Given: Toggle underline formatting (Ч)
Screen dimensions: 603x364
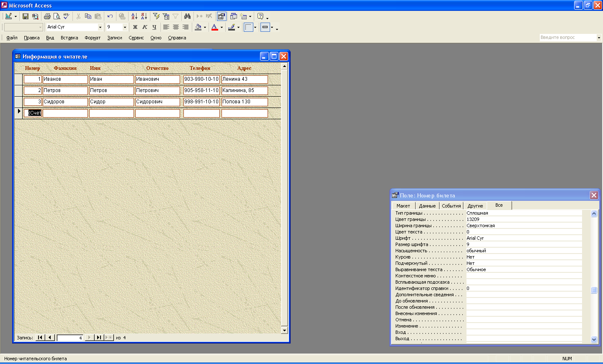Looking at the screenshot, I should [x=154, y=27].
